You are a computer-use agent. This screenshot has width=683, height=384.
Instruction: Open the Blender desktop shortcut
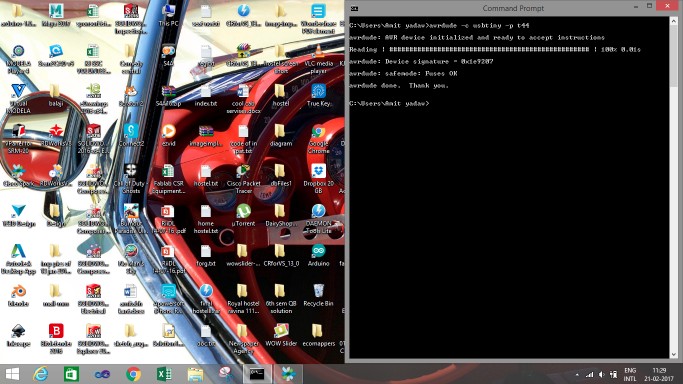pos(18,296)
